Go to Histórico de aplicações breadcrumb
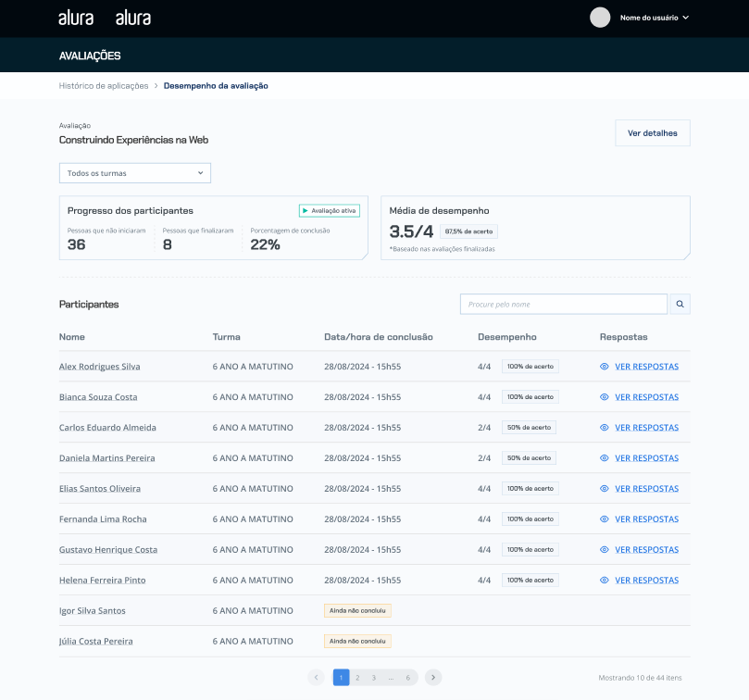749x700 pixels. [x=104, y=85]
